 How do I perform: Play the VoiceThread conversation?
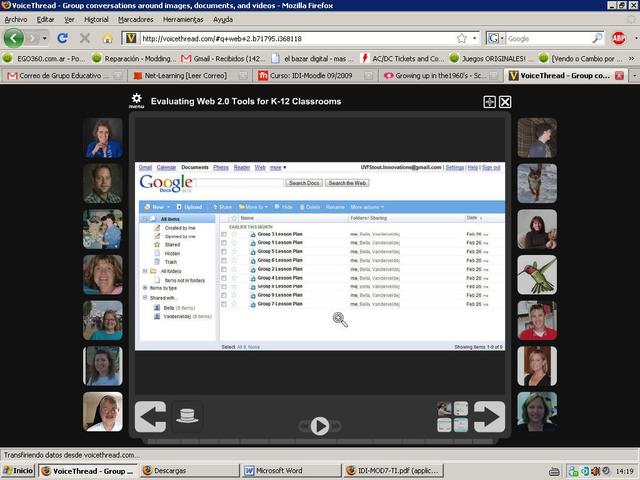[x=320, y=426]
